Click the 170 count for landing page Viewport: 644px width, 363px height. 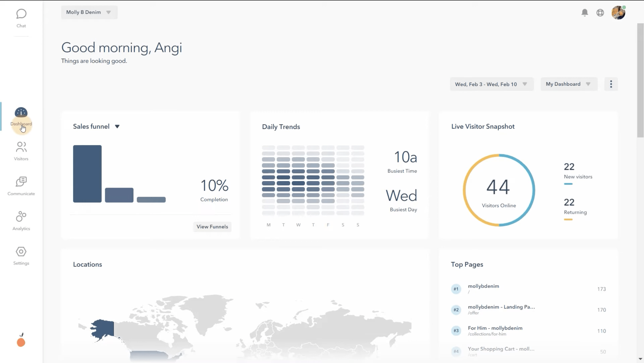[x=602, y=310]
